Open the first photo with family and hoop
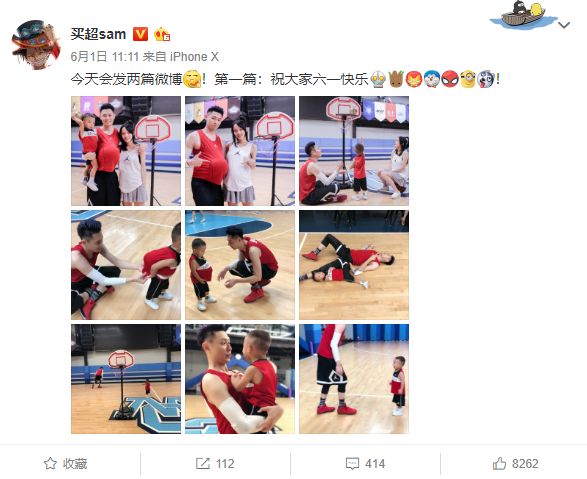Viewport: 587px width, 479px height. 126,151
